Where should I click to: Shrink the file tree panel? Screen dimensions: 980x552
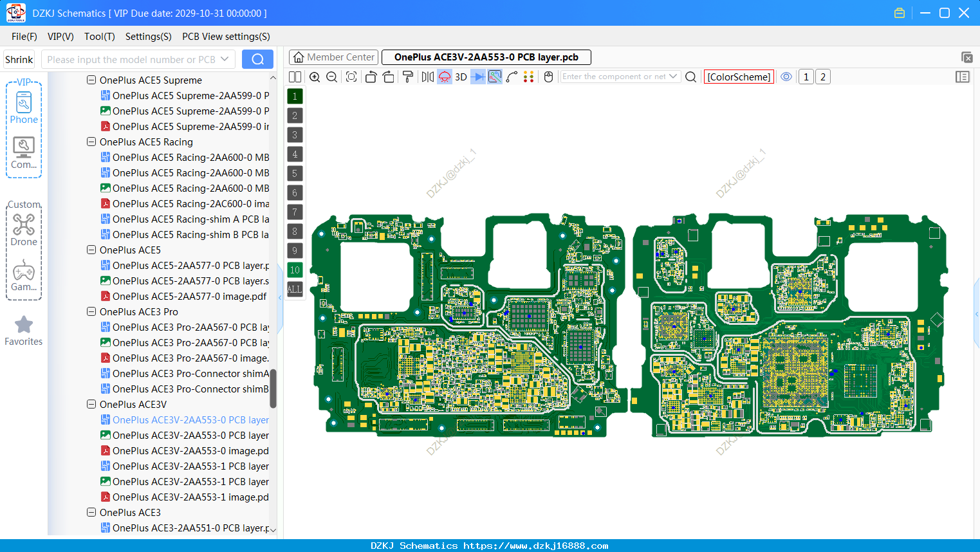[x=19, y=59]
